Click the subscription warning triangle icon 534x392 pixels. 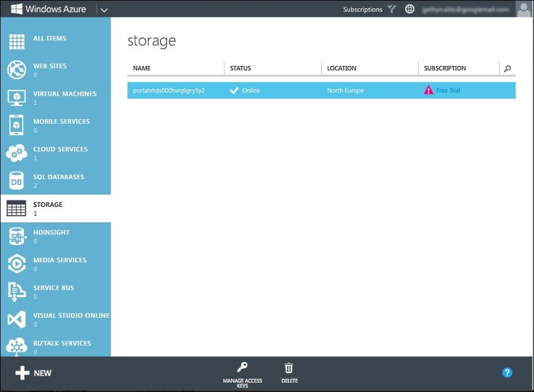tap(428, 90)
